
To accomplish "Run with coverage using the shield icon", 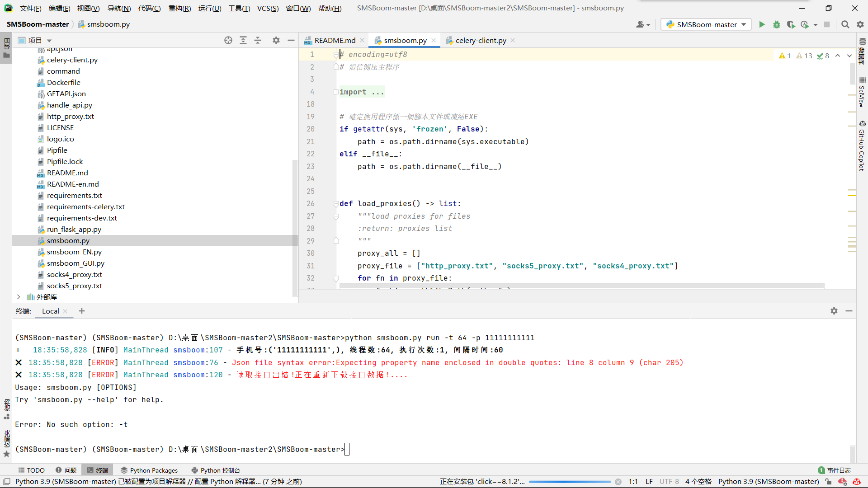I will [x=792, y=24].
